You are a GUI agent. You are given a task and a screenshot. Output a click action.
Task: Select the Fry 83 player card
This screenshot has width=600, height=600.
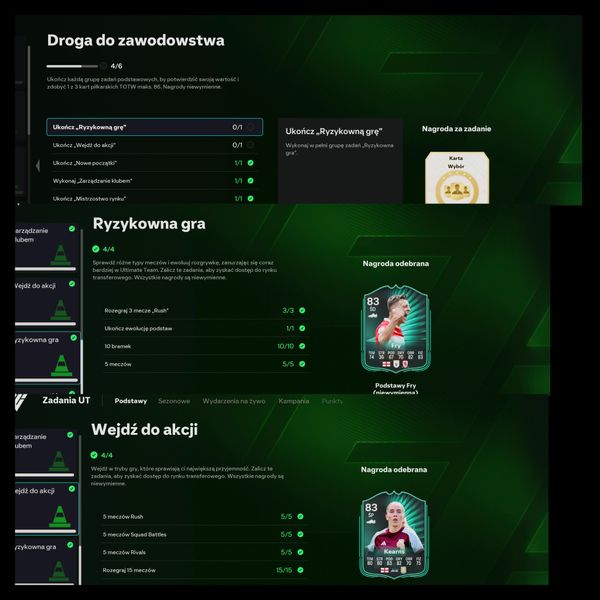pyautogui.click(x=396, y=329)
